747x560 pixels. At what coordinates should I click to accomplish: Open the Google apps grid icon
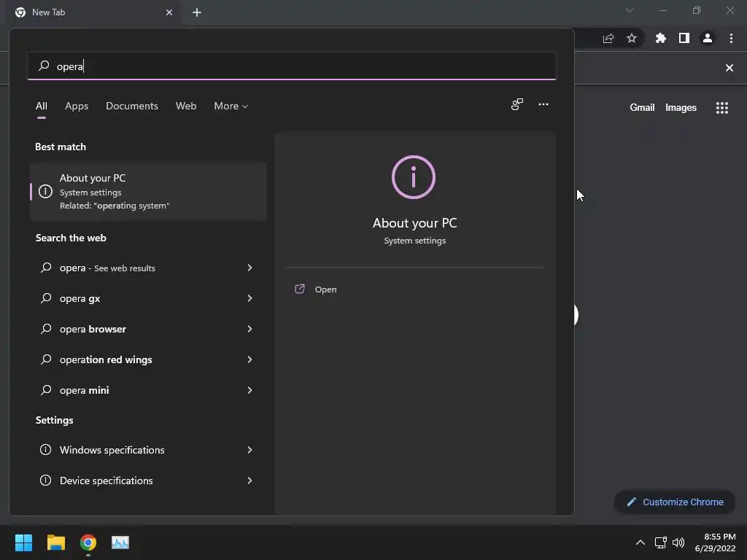click(x=721, y=108)
